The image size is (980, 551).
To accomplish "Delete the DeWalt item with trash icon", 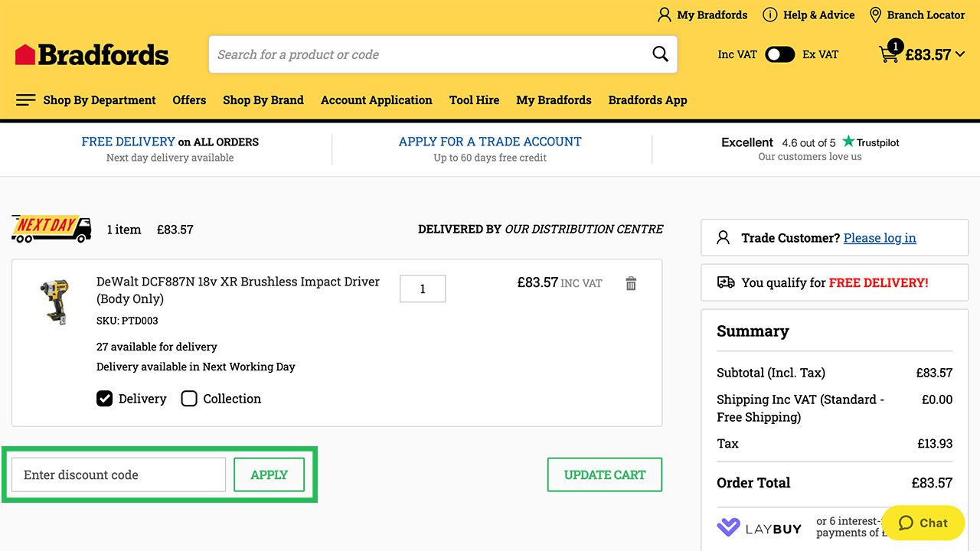I will point(631,284).
